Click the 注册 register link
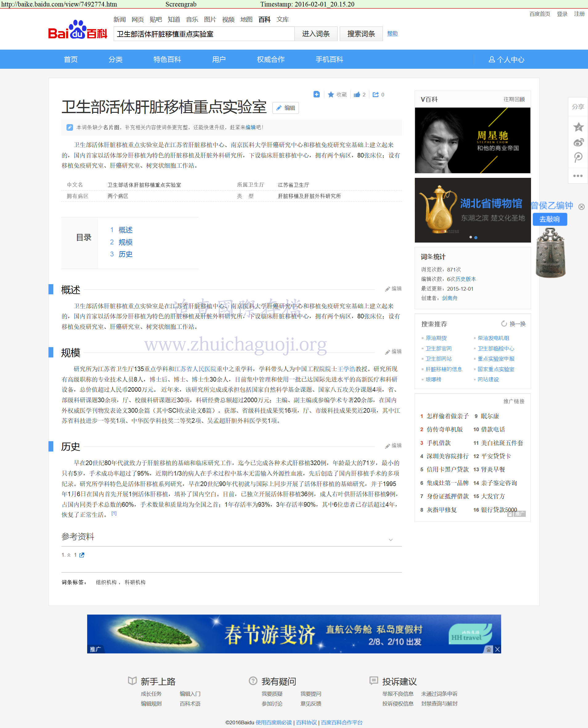The width and height of the screenshot is (588, 728). coord(579,14)
